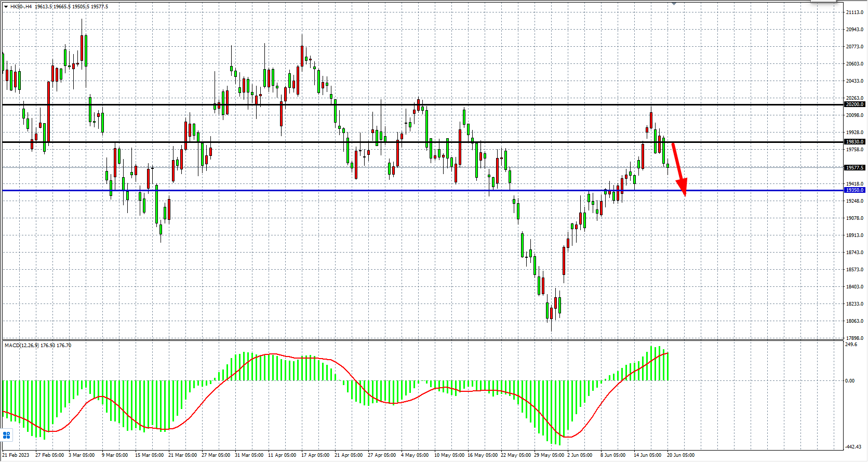
Task: Click the MACD(12,26,9) indicator label
Action: 21,345
